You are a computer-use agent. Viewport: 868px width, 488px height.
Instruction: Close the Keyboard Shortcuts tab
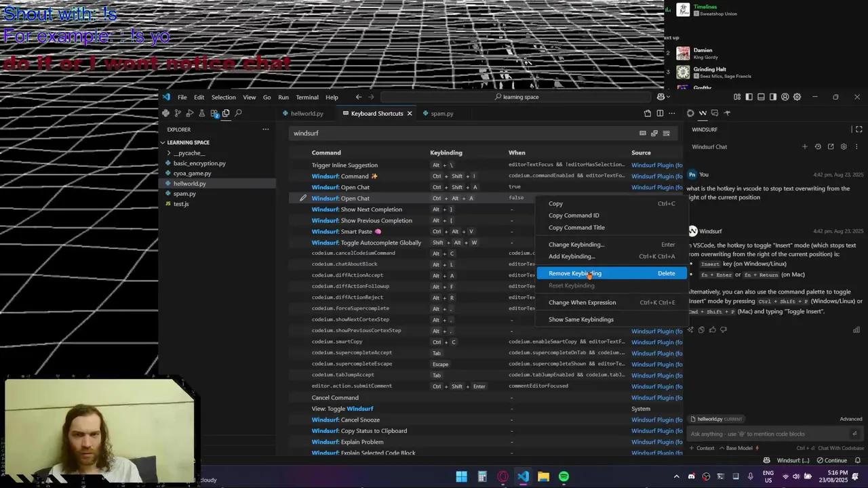pos(410,113)
